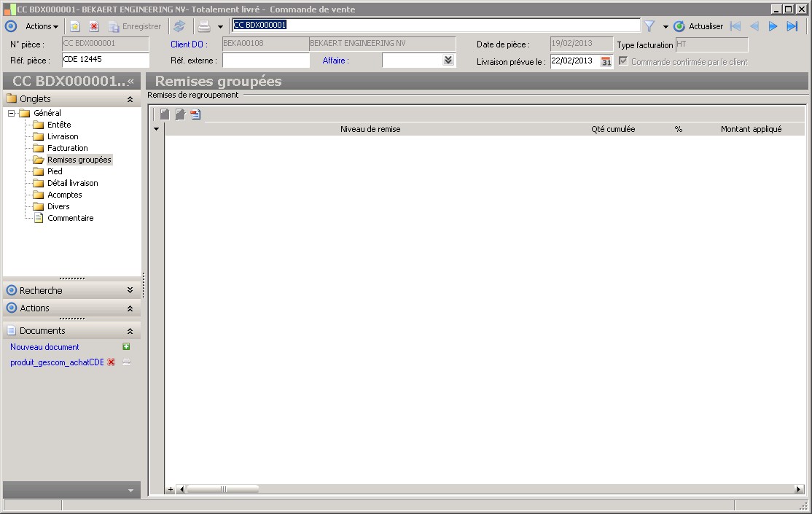Click the Réf. externe input field

[x=265, y=60]
